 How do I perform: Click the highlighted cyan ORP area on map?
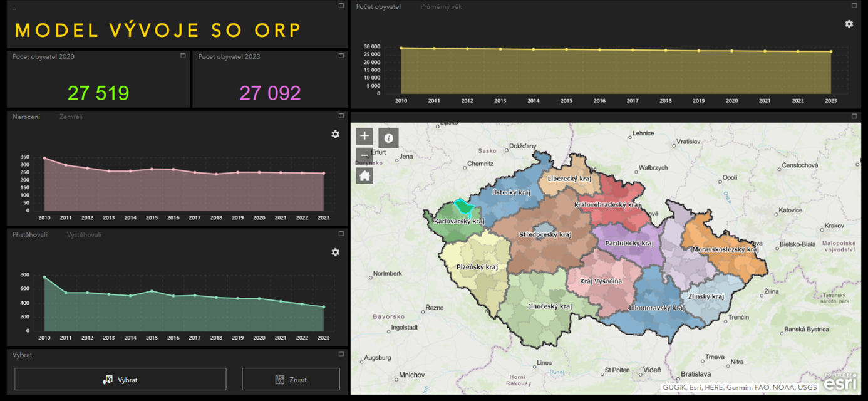[463, 206]
